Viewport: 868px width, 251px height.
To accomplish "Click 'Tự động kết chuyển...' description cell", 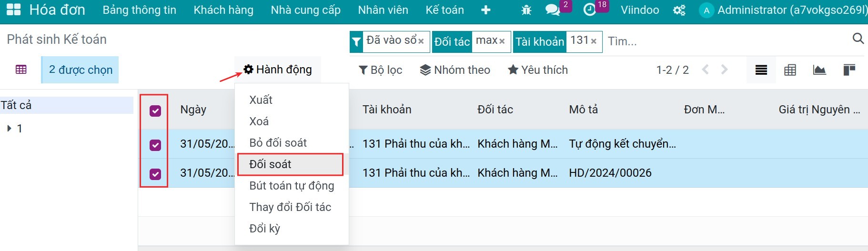I will point(622,144).
